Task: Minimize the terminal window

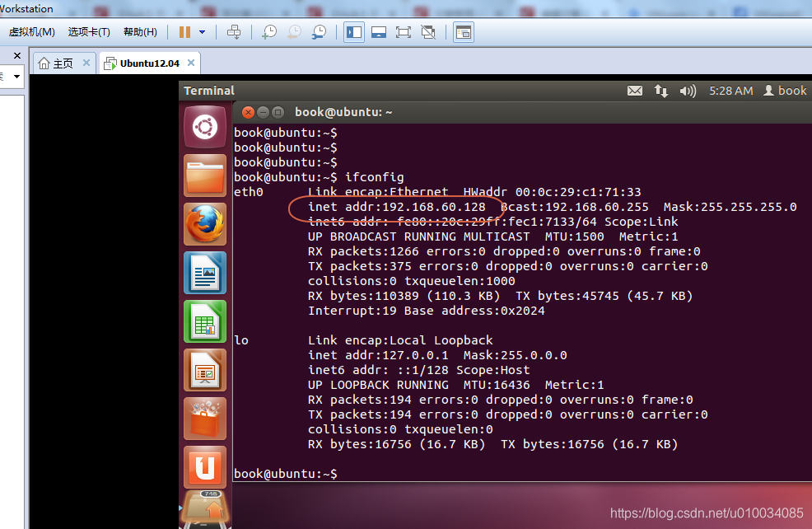Action: coord(263,112)
